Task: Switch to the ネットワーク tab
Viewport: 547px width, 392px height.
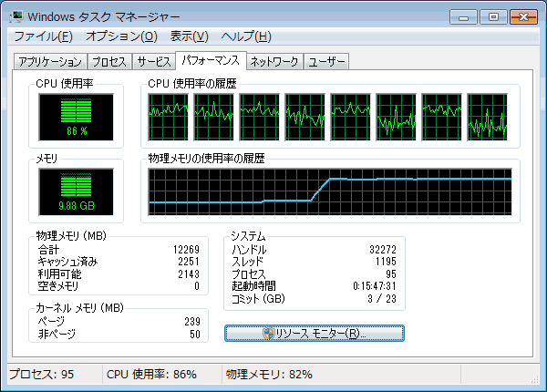Action: pos(274,62)
